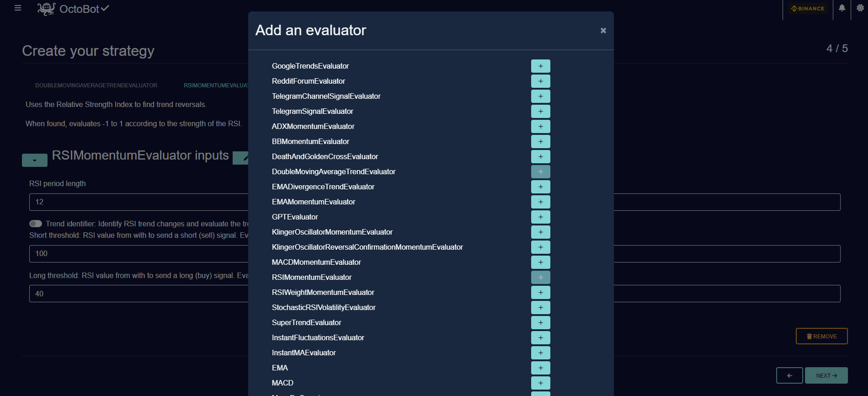Add TelegramSignalEvaluator via plus icon
This screenshot has height=396, width=868.
coord(540,111)
